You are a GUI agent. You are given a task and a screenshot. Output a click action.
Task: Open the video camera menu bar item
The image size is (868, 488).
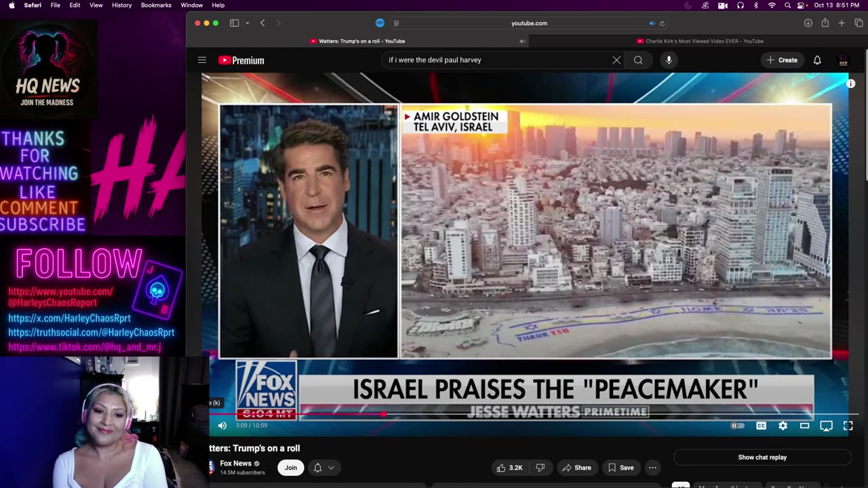point(723,5)
